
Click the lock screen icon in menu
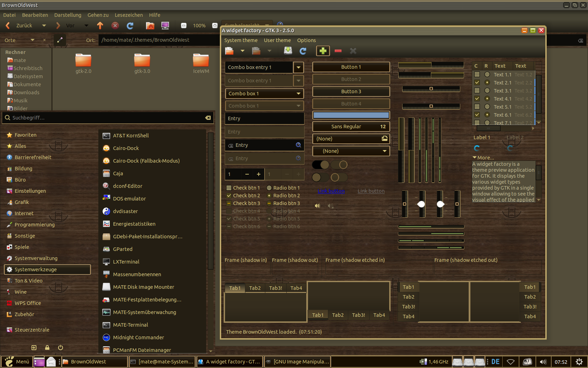[47, 348]
